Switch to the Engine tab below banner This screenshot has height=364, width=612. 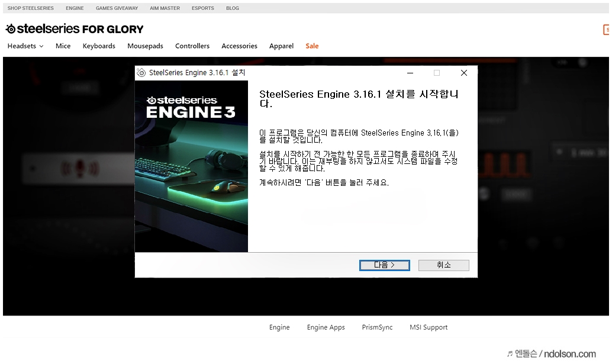pyautogui.click(x=279, y=327)
